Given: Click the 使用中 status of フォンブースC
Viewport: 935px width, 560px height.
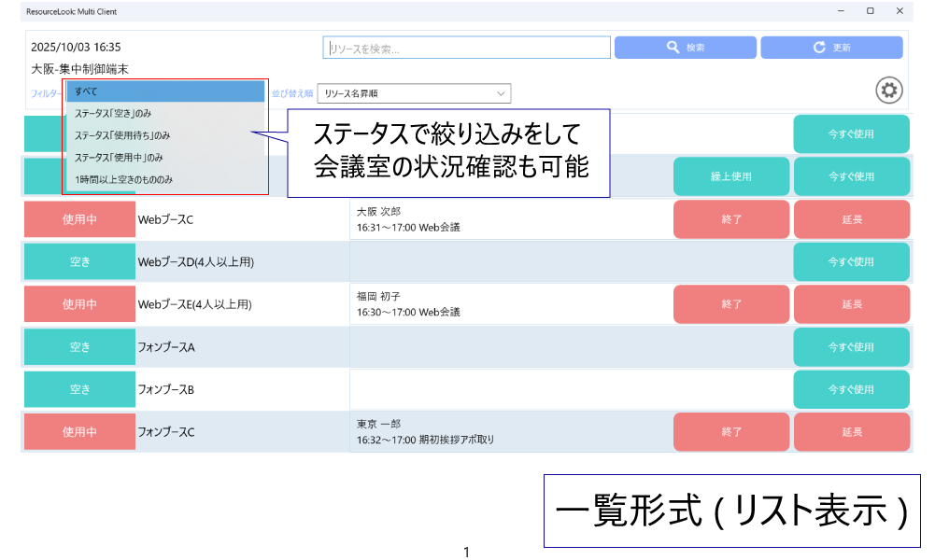Looking at the screenshot, I should point(79,432).
